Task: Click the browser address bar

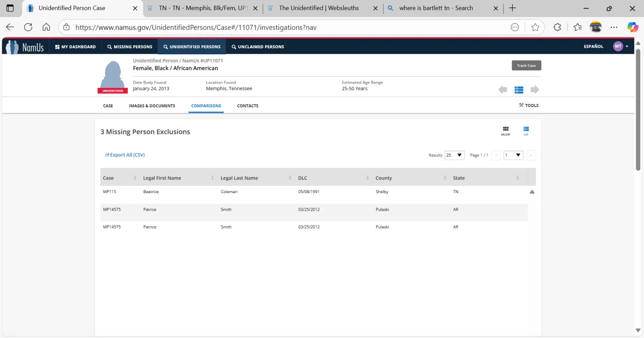Action: tap(285, 27)
